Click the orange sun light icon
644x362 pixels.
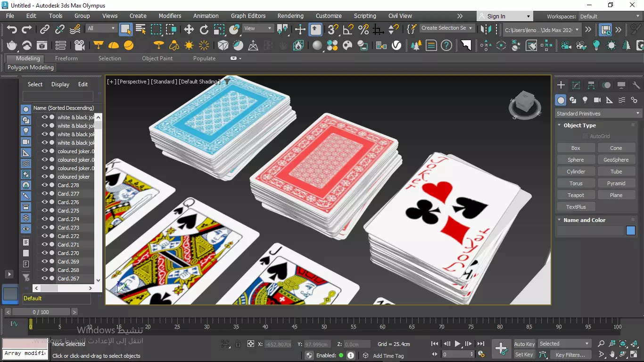point(189,46)
